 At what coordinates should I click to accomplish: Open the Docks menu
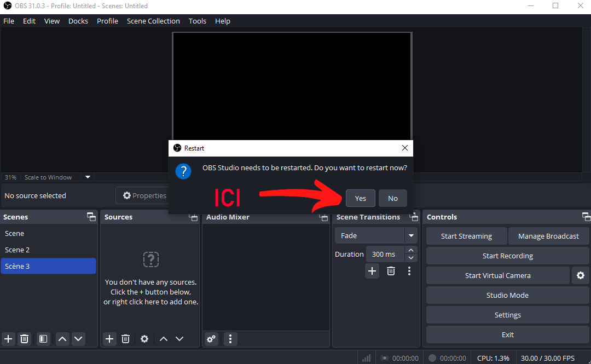[x=78, y=21]
